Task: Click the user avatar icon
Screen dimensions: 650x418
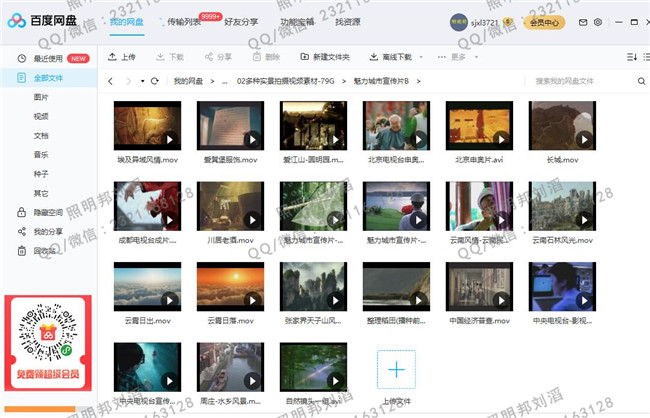Action: coord(458,22)
